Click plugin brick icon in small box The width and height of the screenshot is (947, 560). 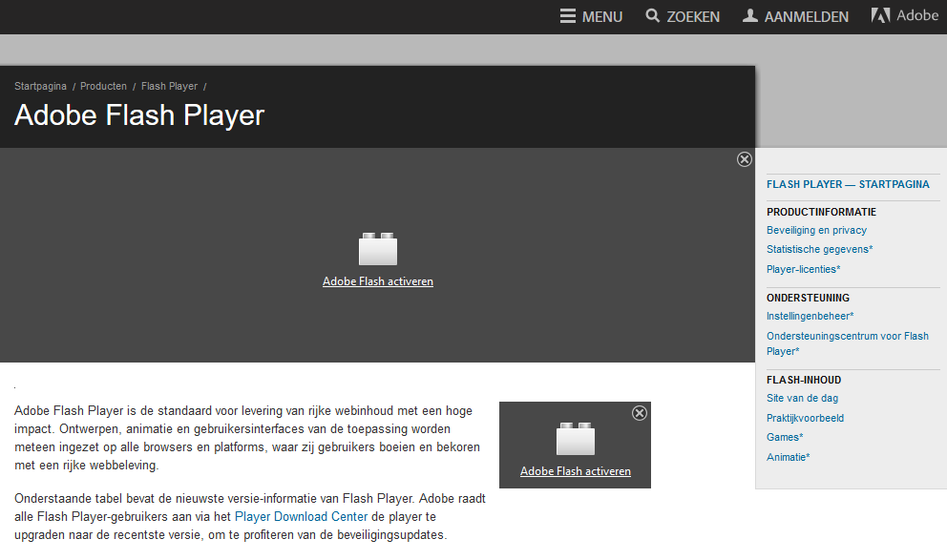[x=576, y=439]
